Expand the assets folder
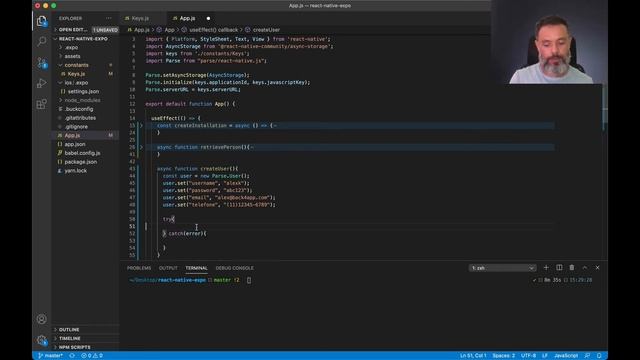640x360 pixels. click(x=72, y=56)
